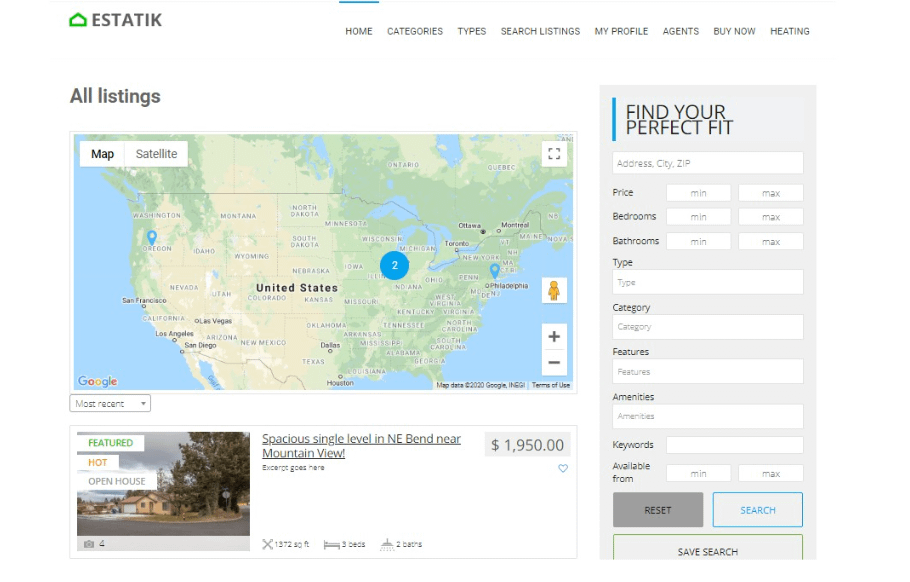910x582 pixels.
Task: Click the Price min field
Action: [698, 193]
